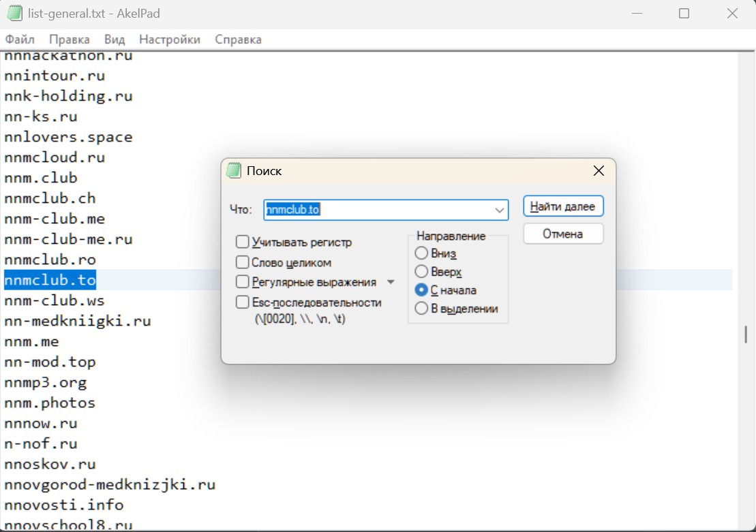This screenshot has width=756, height=532.
Task: Click the line nnnow.ru
Action: coord(40,424)
